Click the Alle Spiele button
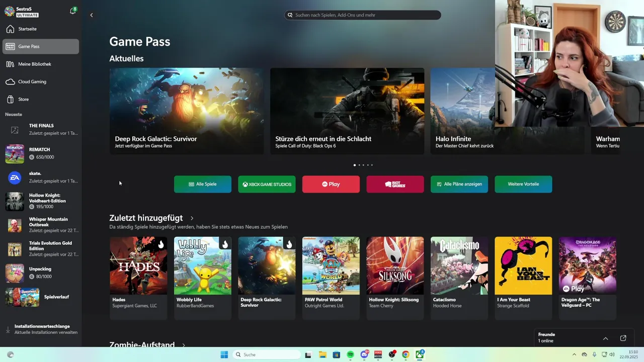Viewport: 644px width, 362px height. tap(203, 184)
